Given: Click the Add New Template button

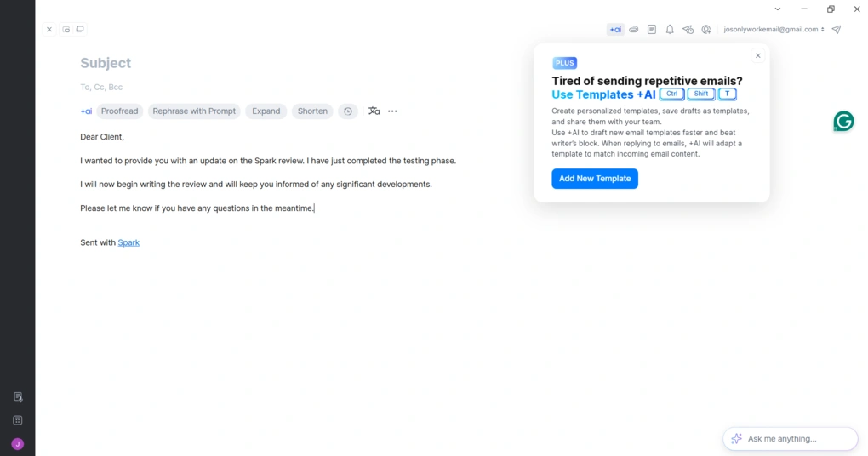Looking at the screenshot, I should [x=595, y=179].
